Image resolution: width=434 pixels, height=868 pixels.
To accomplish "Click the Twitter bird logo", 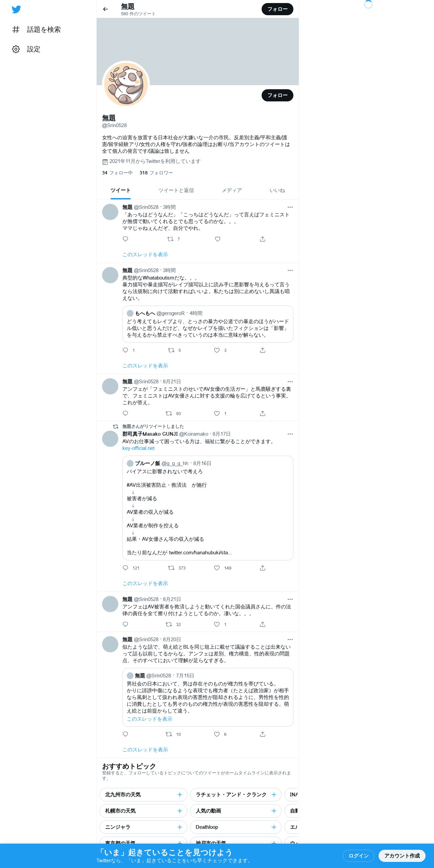I will click(16, 9).
